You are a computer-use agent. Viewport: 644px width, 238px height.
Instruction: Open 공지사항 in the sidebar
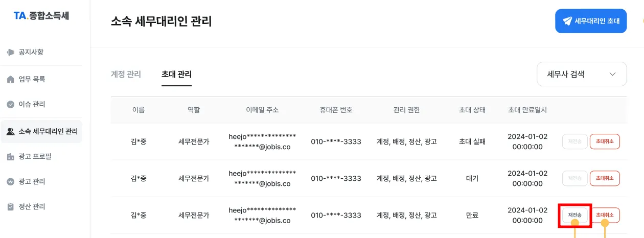(x=31, y=52)
